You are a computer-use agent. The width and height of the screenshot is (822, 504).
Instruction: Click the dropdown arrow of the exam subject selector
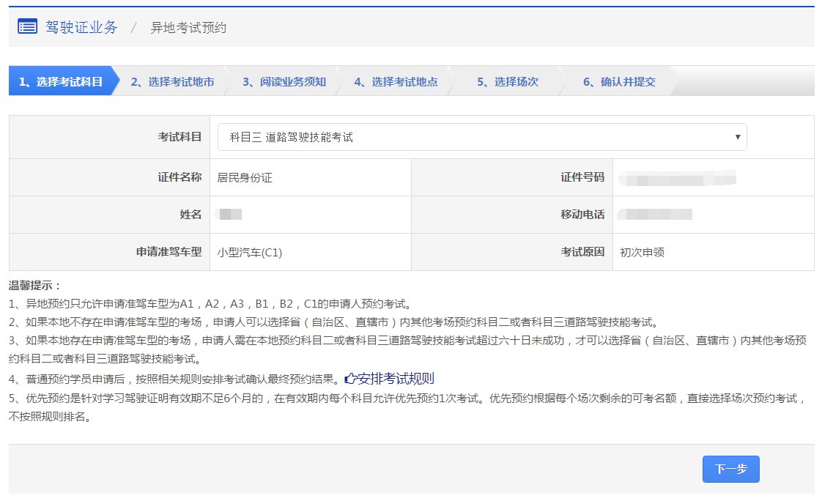click(737, 137)
